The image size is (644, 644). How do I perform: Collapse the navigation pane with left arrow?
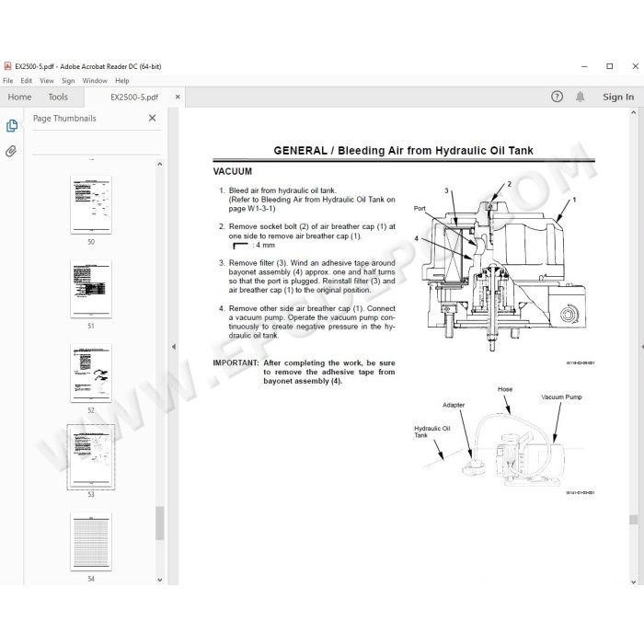(x=174, y=347)
